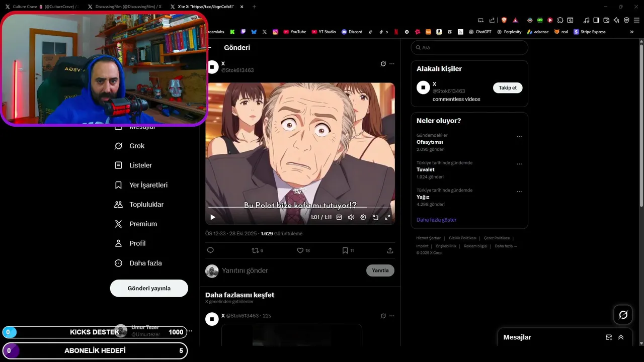Open Hizmet Şartları footer link
The height and width of the screenshot is (362, 644).
(x=429, y=238)
